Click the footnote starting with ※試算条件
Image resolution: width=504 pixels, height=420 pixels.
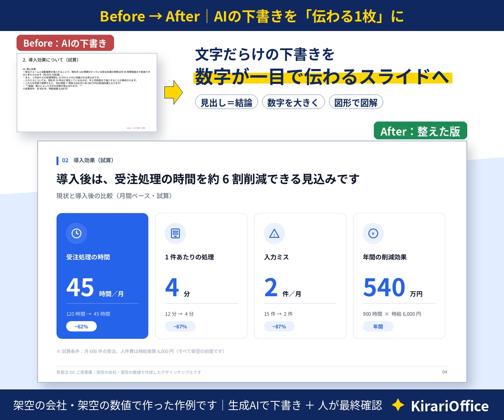[x=140, y=351]
